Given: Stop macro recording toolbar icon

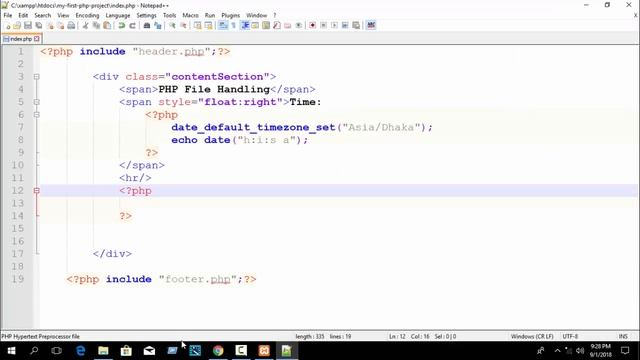Looking at the screenshot, I should click(x=323, y=25).
